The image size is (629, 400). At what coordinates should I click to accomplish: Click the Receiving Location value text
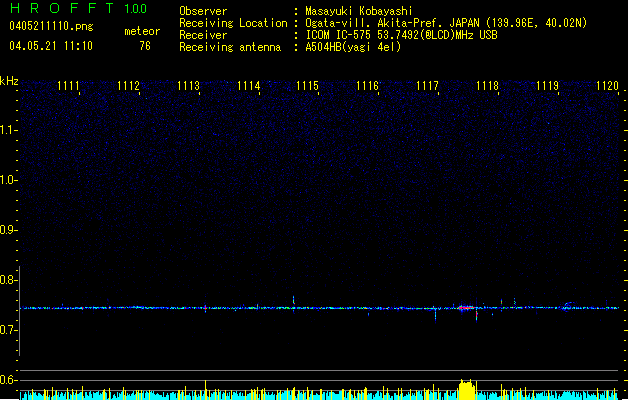tap(445, 23)
